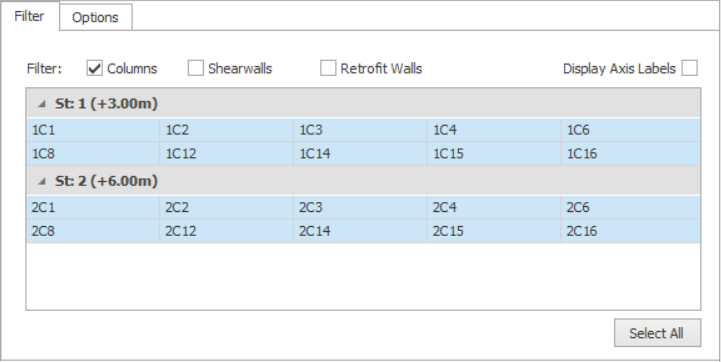Click the Select All button
Screen dimensions: 722x362
point(658,333)
